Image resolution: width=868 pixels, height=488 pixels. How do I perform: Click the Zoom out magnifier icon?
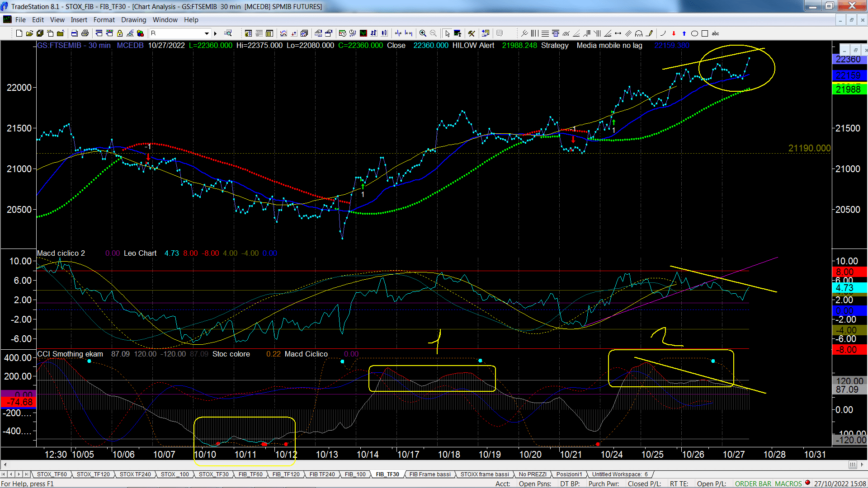[x=433, y=33]
